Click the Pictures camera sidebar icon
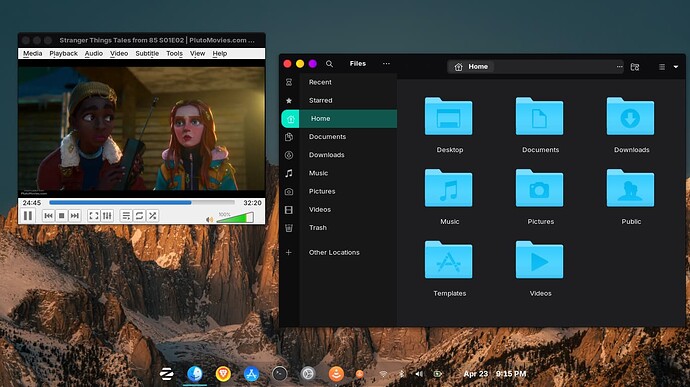Viewport: 690px width, 387px height. (x=289, y=192)
